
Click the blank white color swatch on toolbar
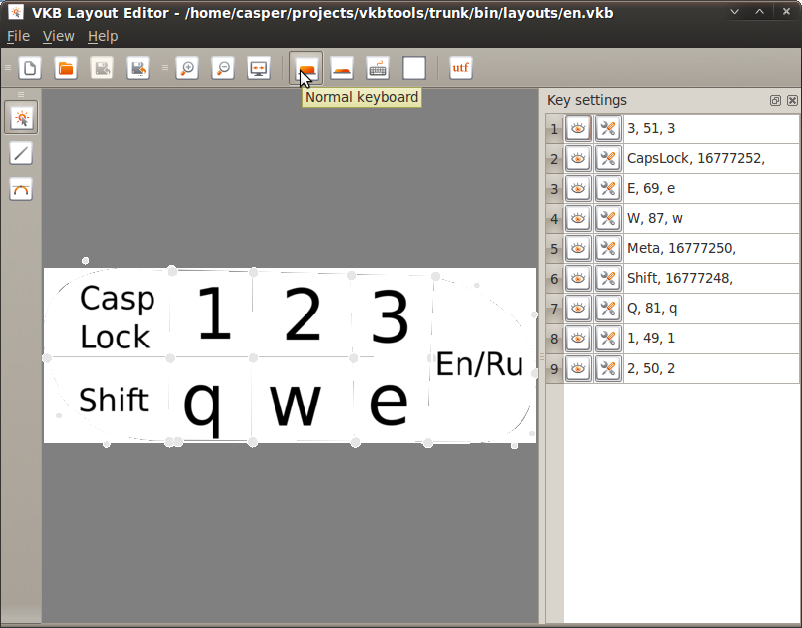pyautogui.click(x=414, y=67)
